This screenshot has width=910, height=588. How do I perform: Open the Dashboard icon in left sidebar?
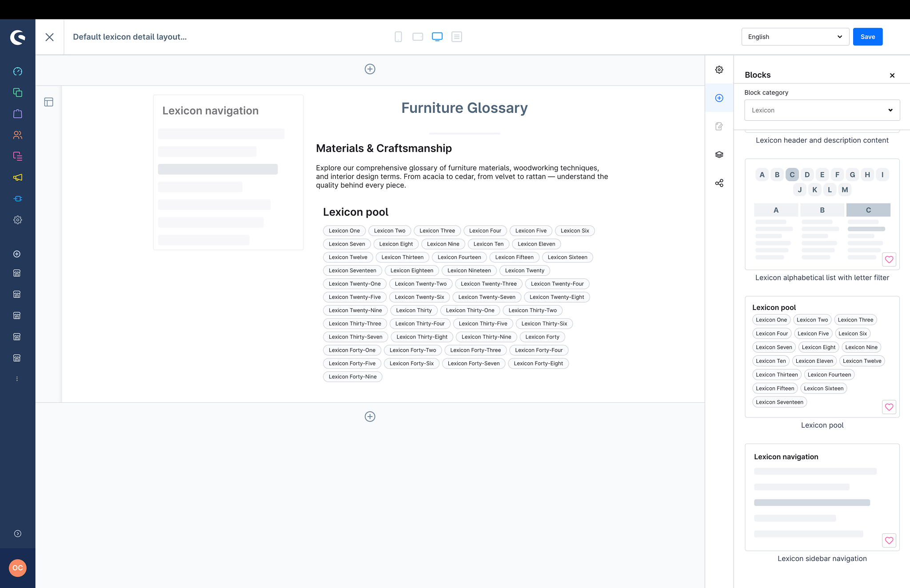tap(17, 72)
